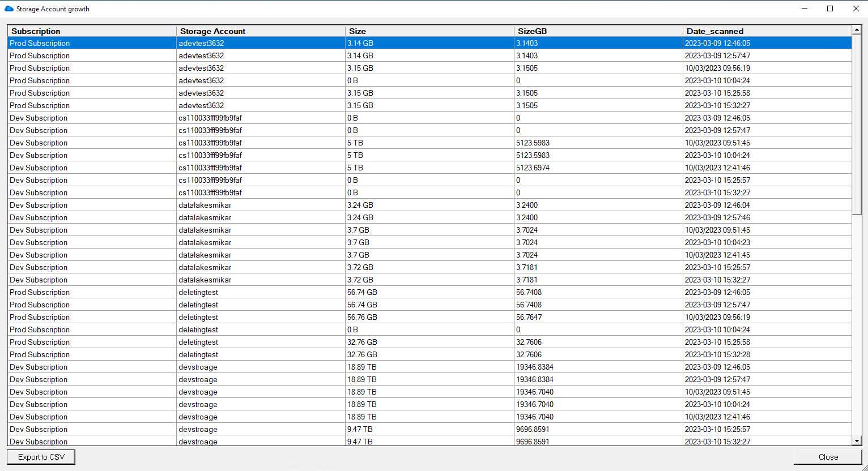Viewport: 868px width, 471px height.
Task: Minimize the Storage Account growth window
Action: 804,8
